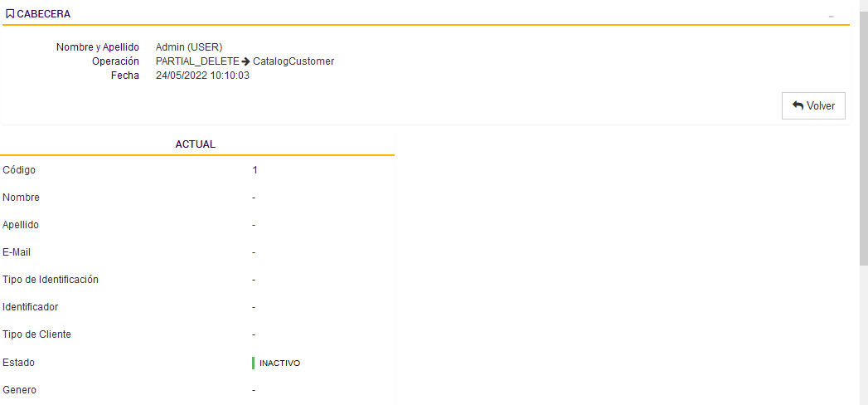Click the Genero field label
Screen dimensions: 868x405
(20, 390)
